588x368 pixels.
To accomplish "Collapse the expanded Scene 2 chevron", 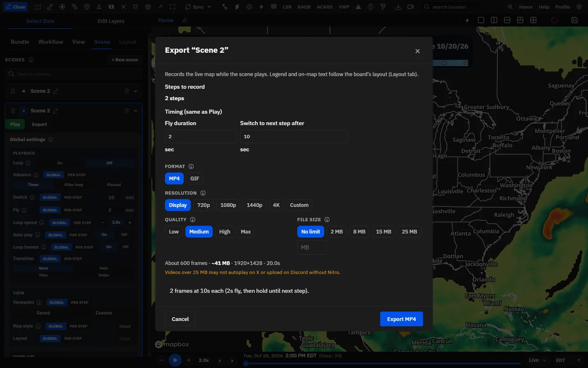I will tap(136, 111).
